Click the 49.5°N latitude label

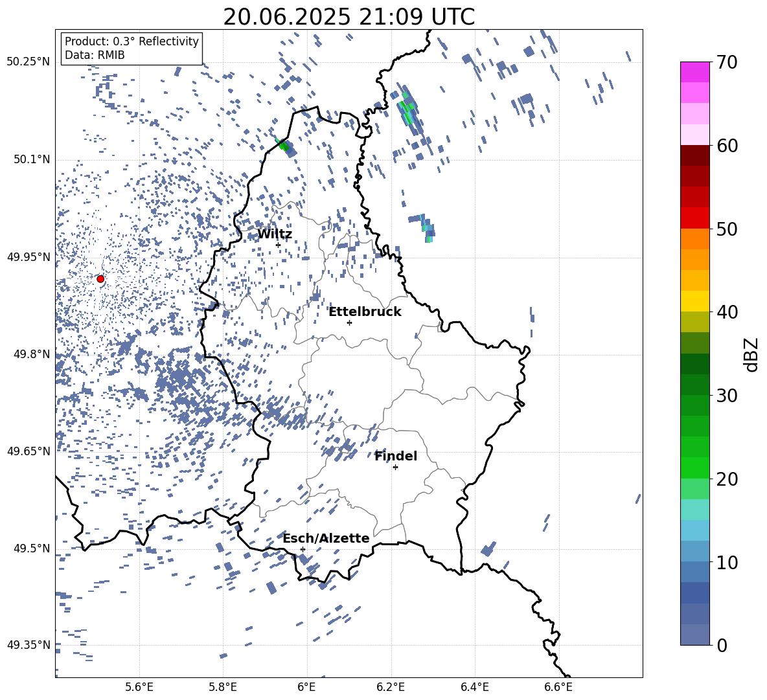(x=32, y=548)
